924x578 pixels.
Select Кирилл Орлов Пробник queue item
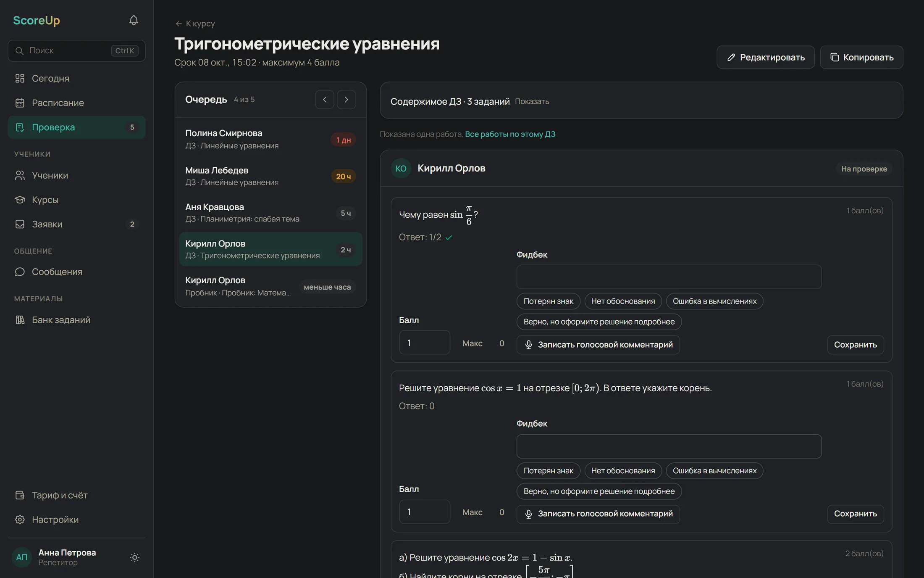click(270, 286)
